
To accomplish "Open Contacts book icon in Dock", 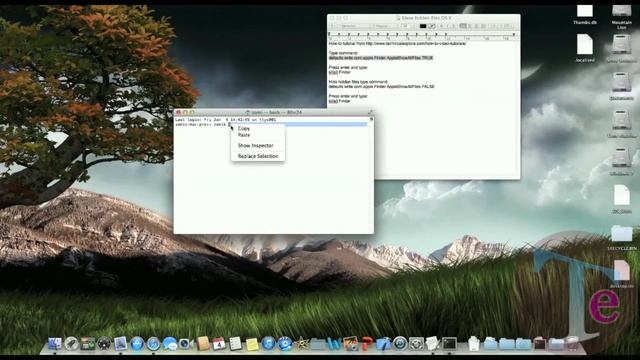I will point(203,344).
